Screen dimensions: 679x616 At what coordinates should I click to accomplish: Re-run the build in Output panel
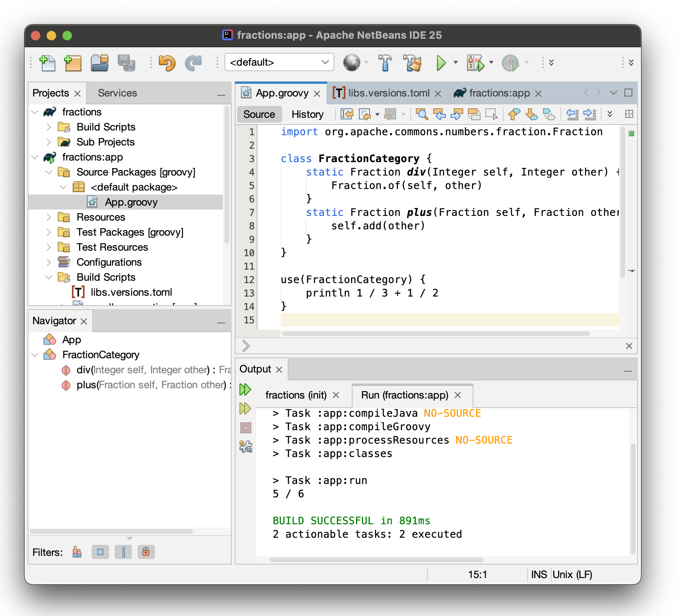click(x=245, y=389)
